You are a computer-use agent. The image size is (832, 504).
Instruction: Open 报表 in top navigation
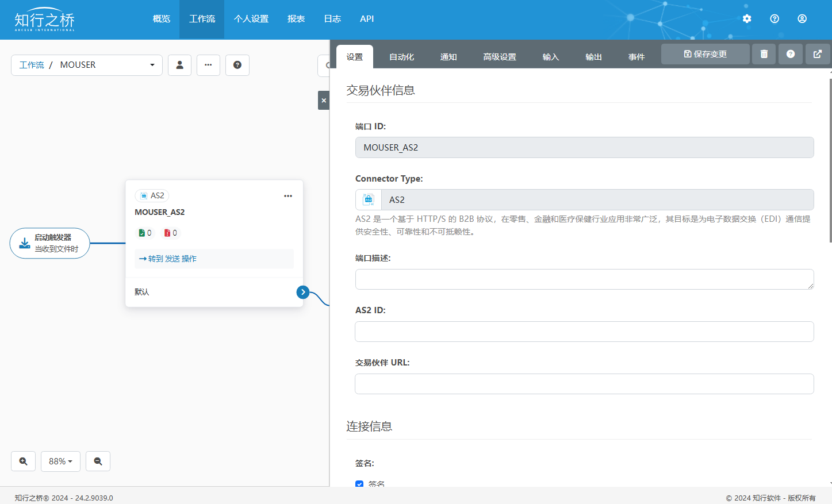[296, 19]
